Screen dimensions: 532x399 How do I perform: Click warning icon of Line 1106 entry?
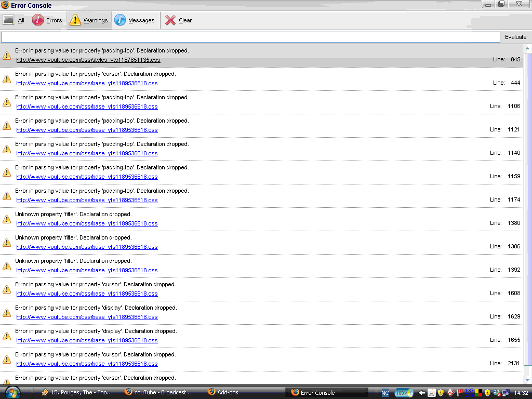coord(7,102)
